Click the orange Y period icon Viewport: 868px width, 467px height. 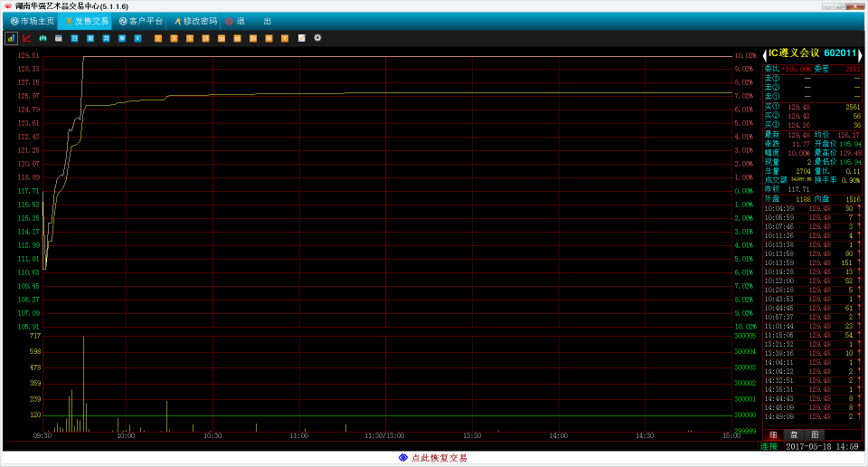click(285, 38)
